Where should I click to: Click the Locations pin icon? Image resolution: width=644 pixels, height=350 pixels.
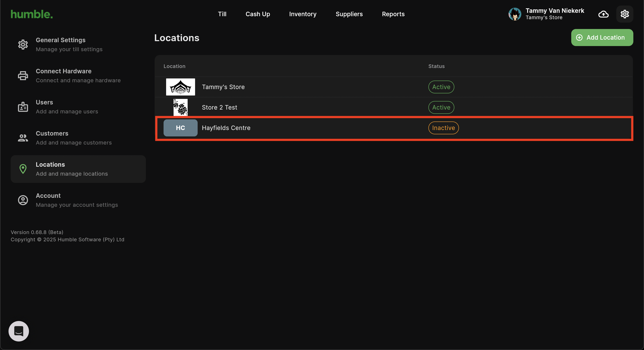(23, 169)
